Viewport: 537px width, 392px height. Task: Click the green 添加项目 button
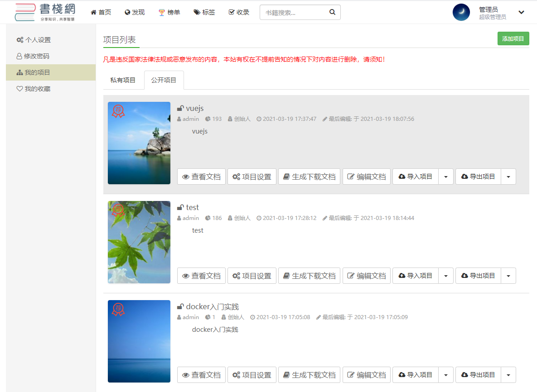(513, 39)
